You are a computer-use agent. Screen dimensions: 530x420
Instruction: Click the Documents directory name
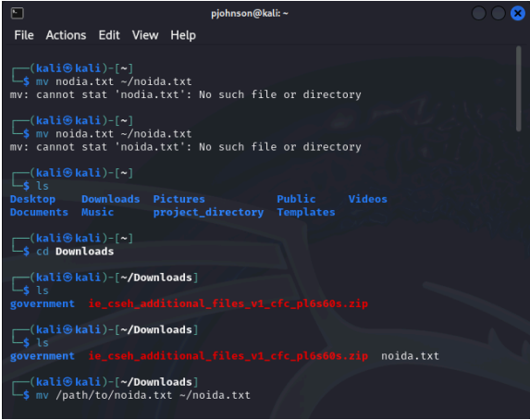pyautogui.click(x=39, y=213)
